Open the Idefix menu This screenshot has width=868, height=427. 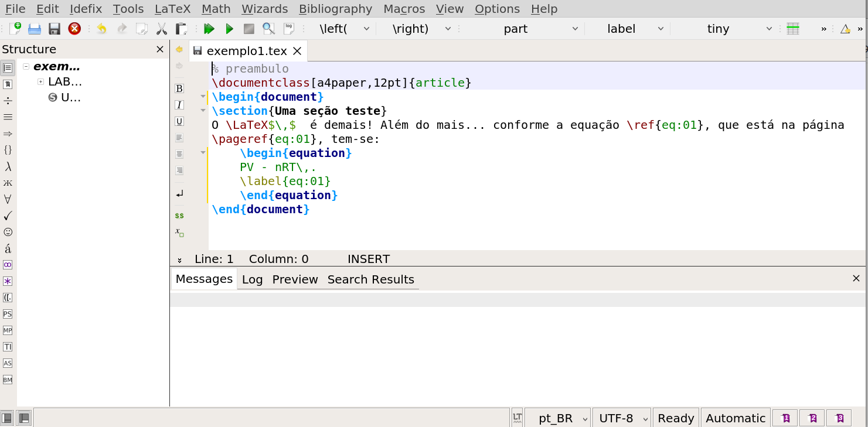(86, 9)
